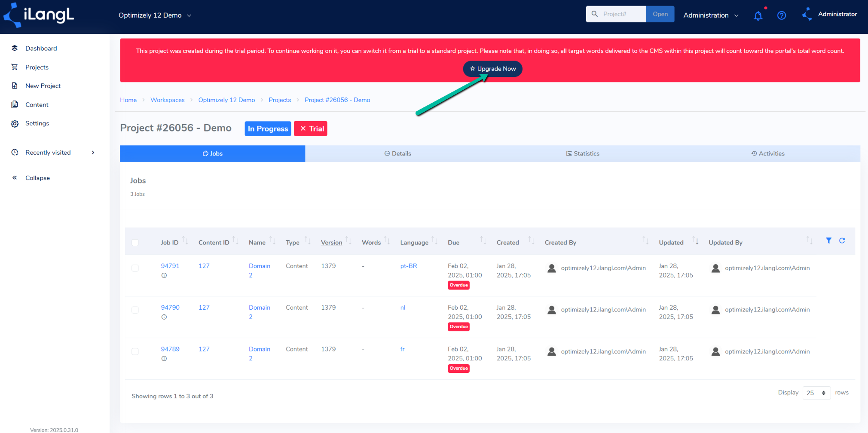Screen dimensions: 868x433
Task: Click the Dashboard sidebar icon
Action: [x=15, y=48]
